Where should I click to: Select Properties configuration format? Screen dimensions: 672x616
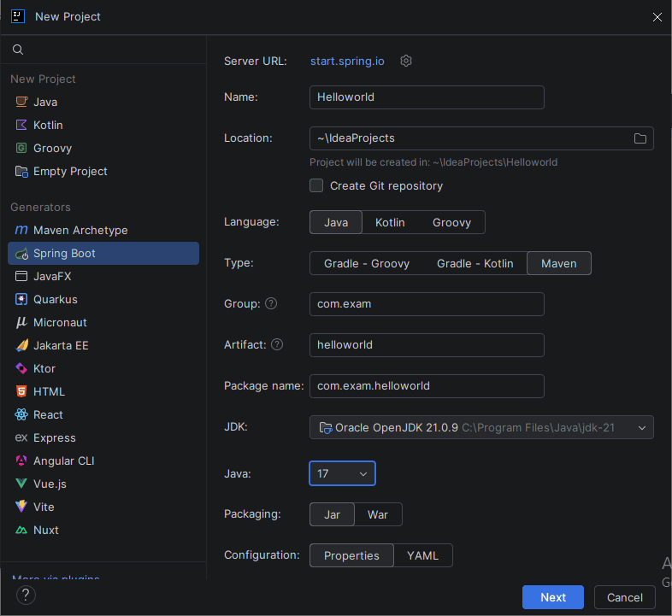tap(351, 555)
